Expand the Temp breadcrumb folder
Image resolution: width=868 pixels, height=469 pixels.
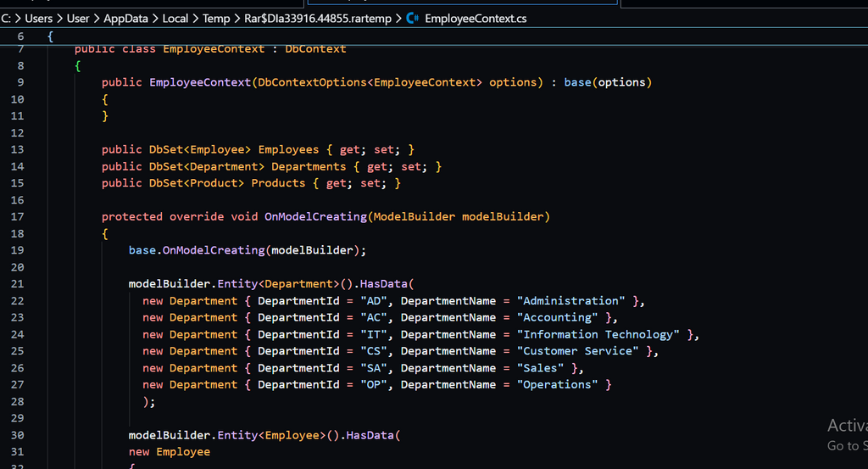(216, 18)
